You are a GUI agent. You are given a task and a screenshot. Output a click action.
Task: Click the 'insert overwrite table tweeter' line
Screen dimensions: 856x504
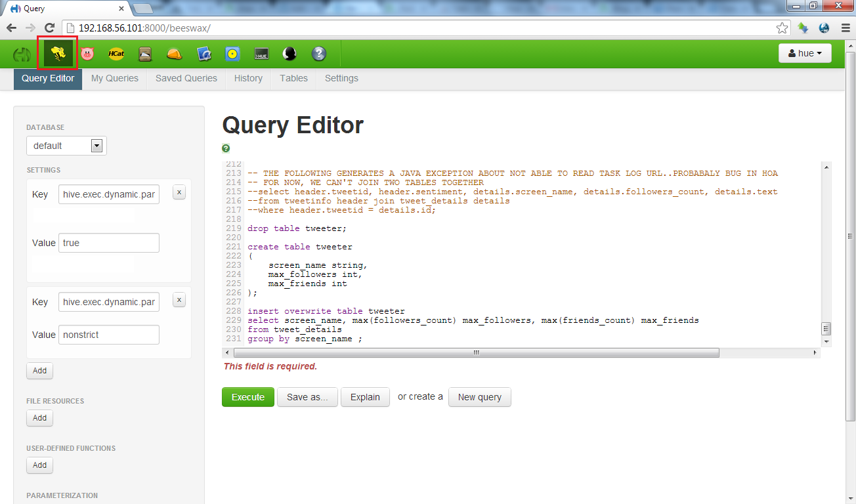pyautogui.click(x=326, y=311)
